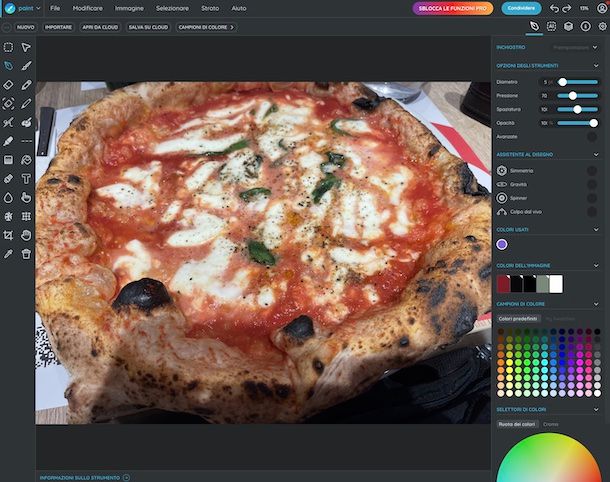Screen dimensions: 610x482
Task: Open the File menu
Action: pyautogui.click(x=55, y=8)
